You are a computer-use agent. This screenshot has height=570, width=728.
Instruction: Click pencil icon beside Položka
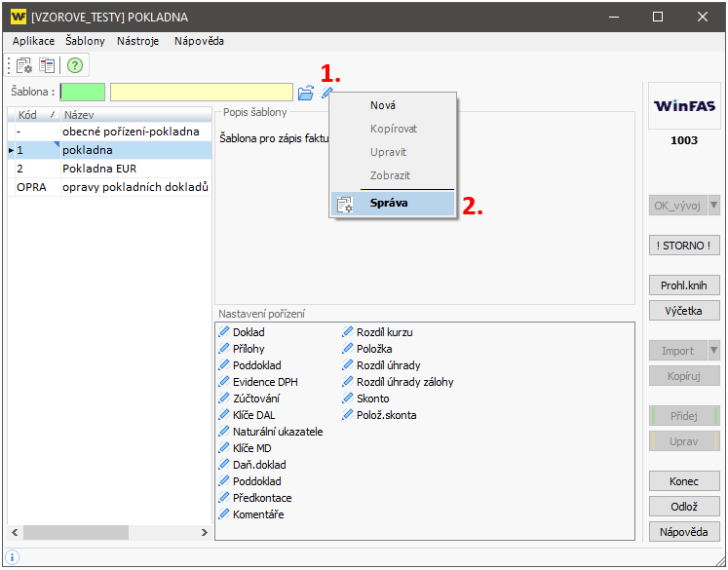tap(348, 349)
